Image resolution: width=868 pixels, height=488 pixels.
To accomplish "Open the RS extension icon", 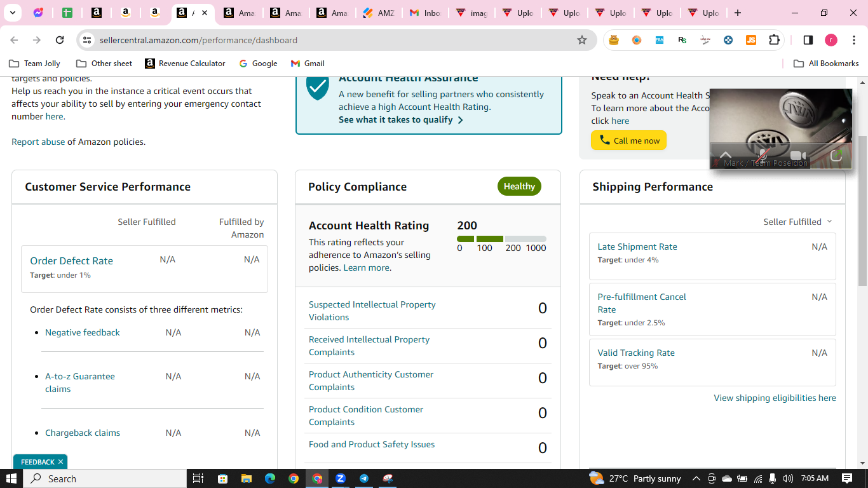I will click(x=682, y=40).
